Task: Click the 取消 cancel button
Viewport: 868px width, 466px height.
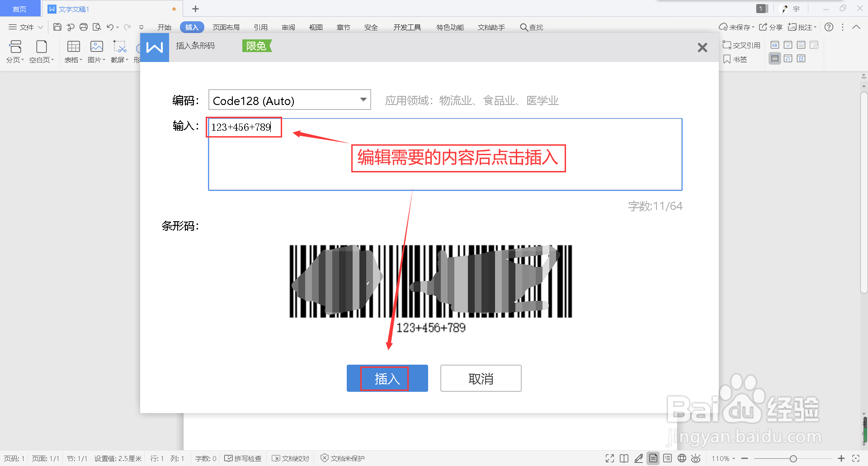Action: pyautogui.click(x=481, y=378)
